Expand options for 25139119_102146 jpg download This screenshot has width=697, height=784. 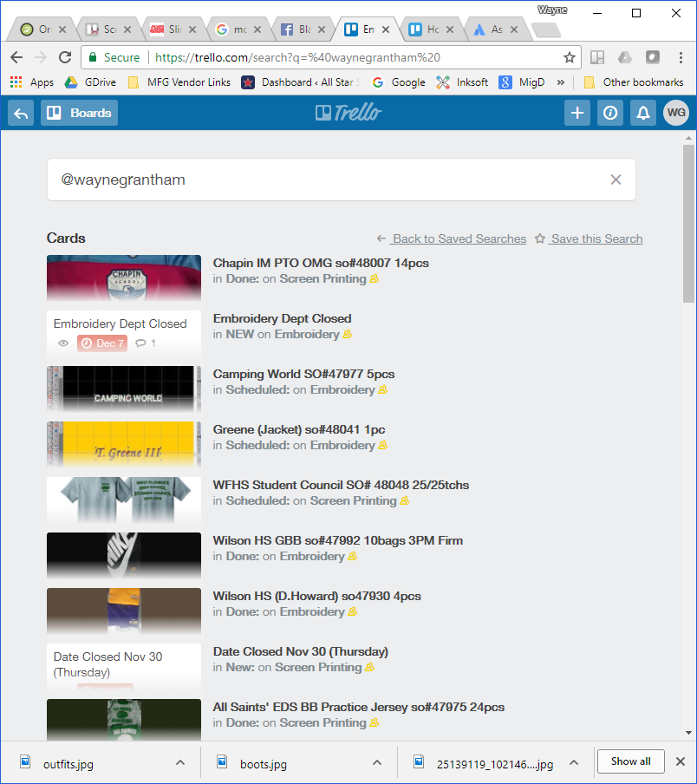click(x=574, y=762)
